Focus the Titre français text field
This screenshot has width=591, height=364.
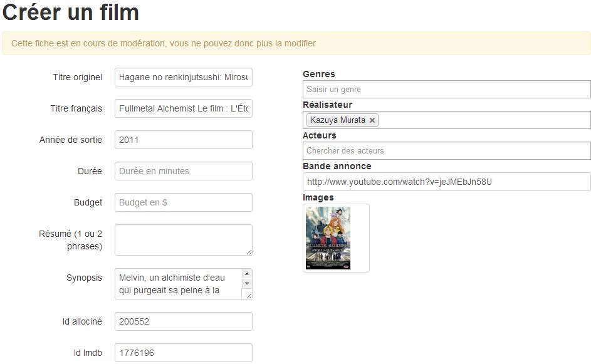pos(184,108)
